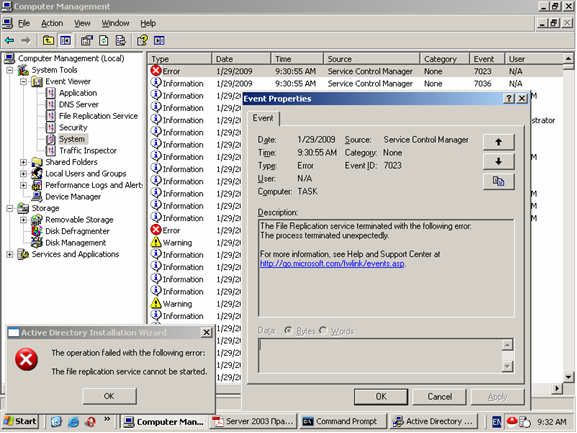Screen dimensions: 577x433
Task: Click the Type column header
Action: (180, 59)
